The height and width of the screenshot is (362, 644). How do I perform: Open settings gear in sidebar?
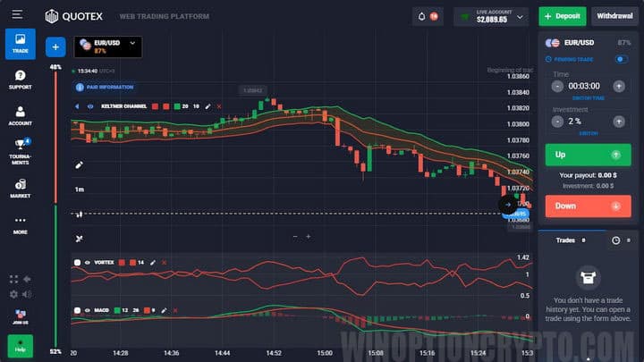pos(13,294)
